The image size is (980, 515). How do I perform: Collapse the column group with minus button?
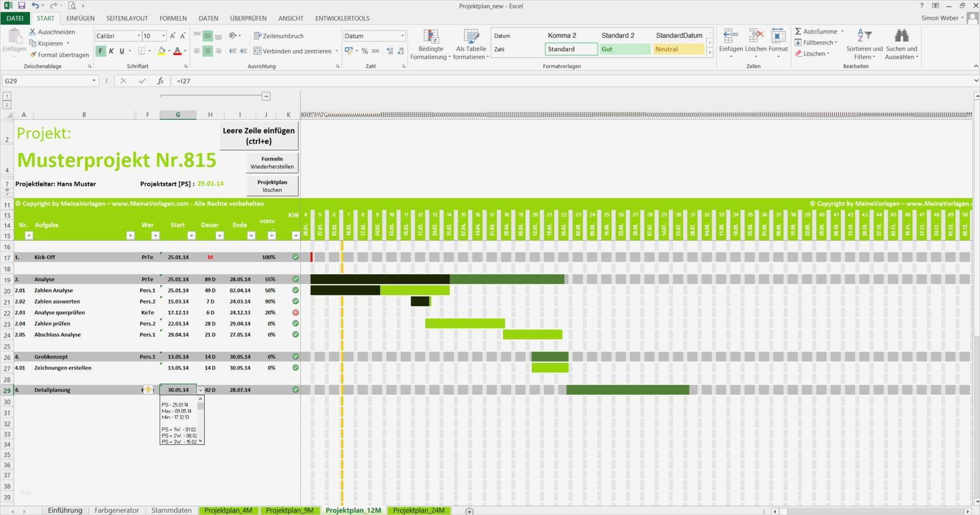click(266, 96)
